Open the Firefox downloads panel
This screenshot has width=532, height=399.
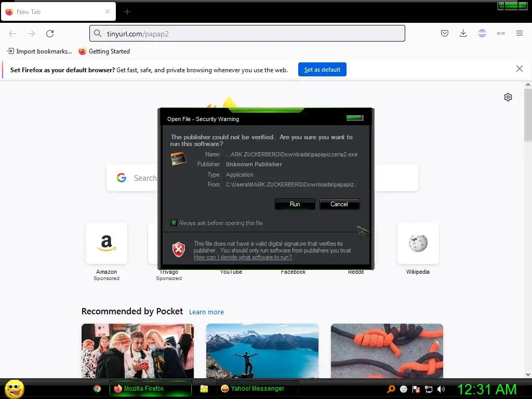coord(463,33)
